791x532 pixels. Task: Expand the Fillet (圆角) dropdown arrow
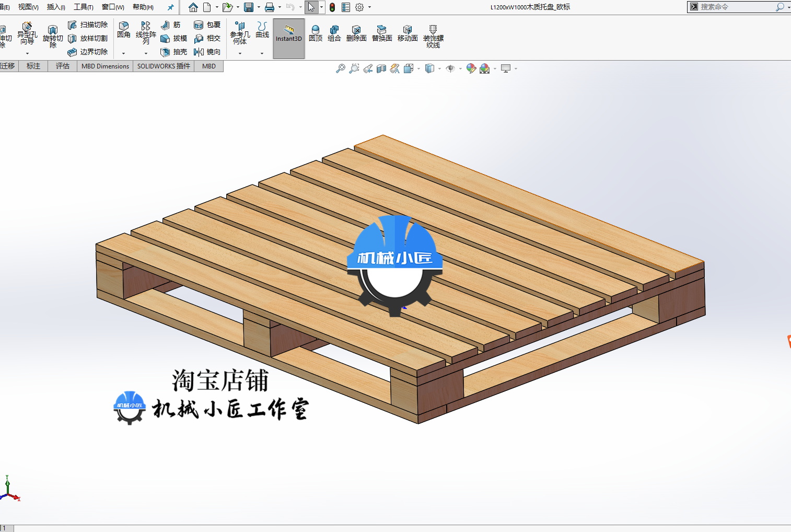pyautogui.click(x=123, y=53)
